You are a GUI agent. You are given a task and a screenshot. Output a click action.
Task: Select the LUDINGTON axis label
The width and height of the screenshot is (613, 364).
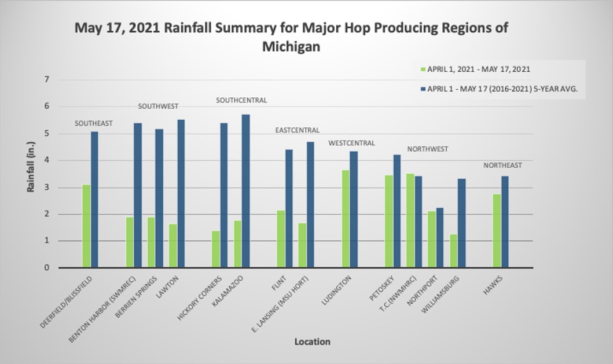click(x=337, y=290)
